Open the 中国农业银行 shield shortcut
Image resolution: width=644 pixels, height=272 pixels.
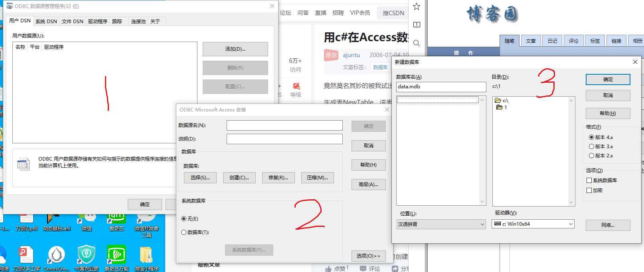[87, 258]
